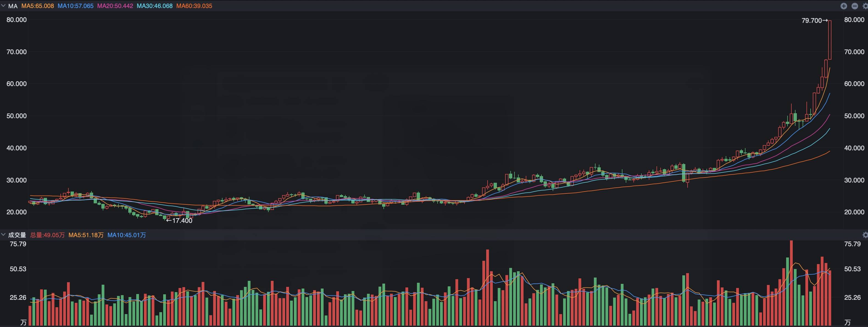Open MA indicator settings gear

(x=865, y=6)
